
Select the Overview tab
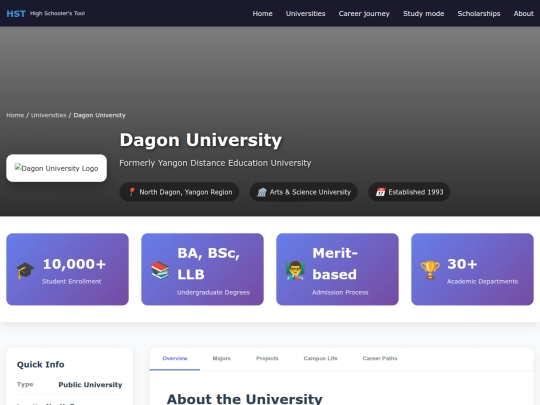coord(175,359)
